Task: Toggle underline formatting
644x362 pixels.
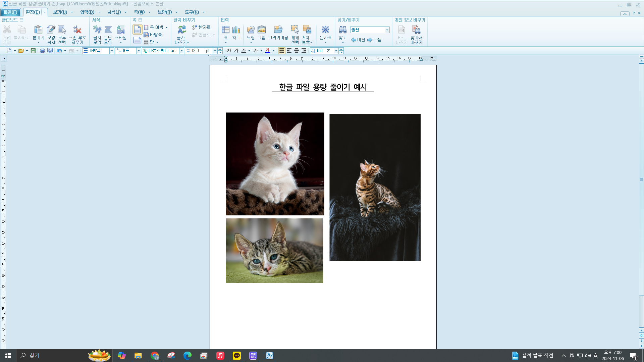Action: click(x=244, y=50)
